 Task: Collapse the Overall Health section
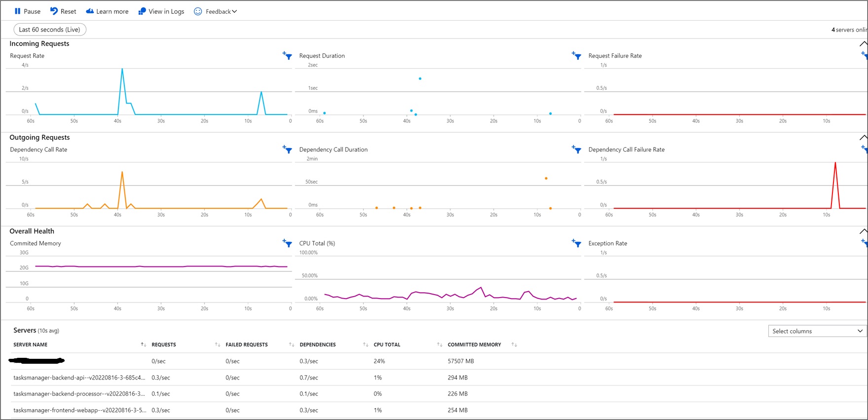863,231
